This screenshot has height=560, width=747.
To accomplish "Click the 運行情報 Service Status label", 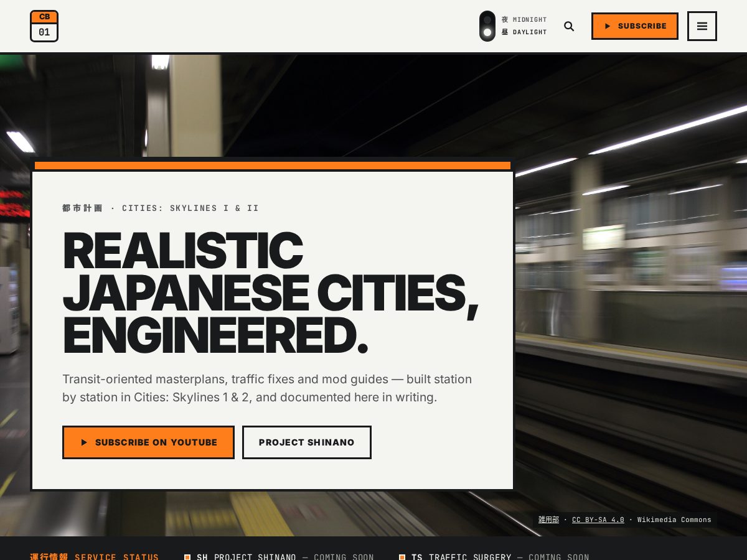I will click(x=94, y=557).
